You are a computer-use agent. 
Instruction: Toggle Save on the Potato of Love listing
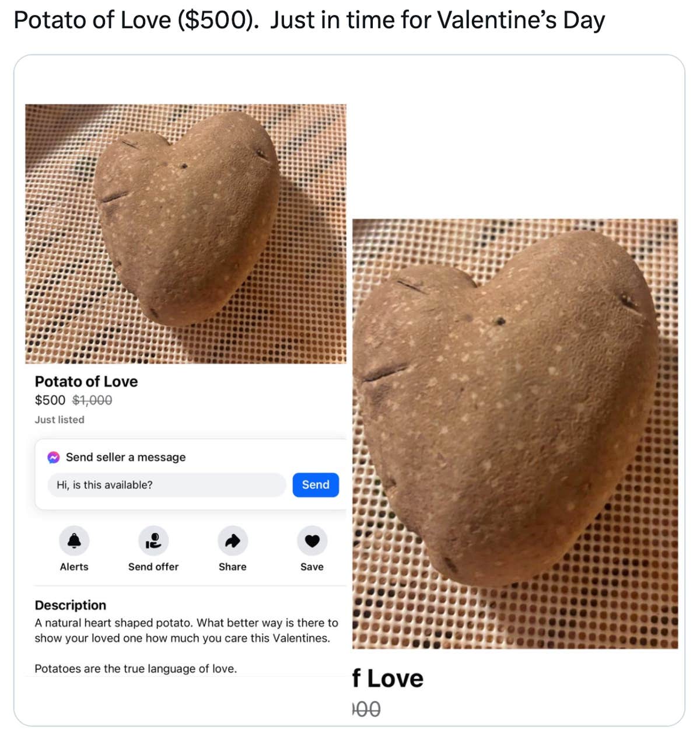coord(311,542)
